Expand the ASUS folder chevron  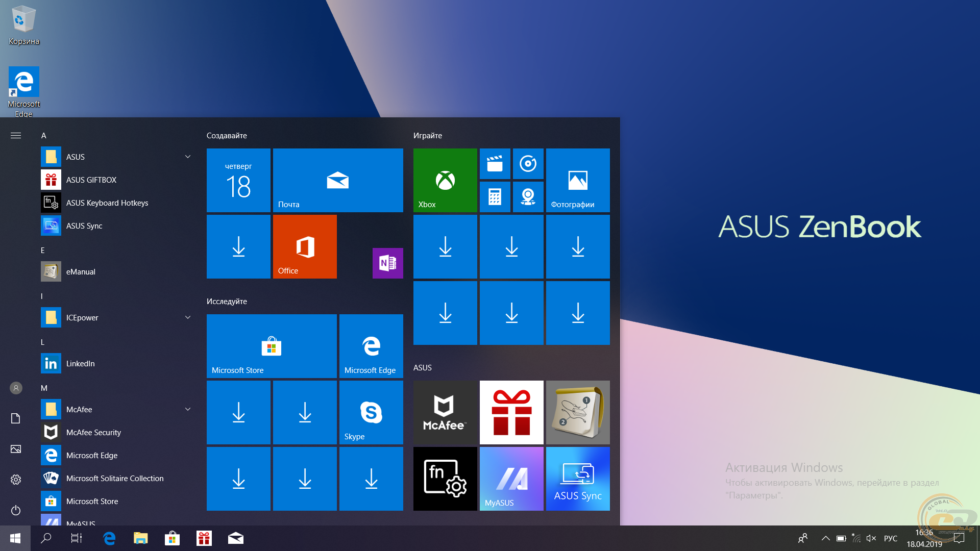pyautogui.click(x=188, y=157)
